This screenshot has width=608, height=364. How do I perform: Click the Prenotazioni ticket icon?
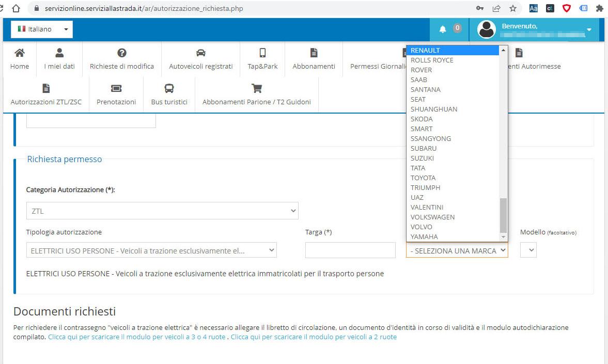116,88
